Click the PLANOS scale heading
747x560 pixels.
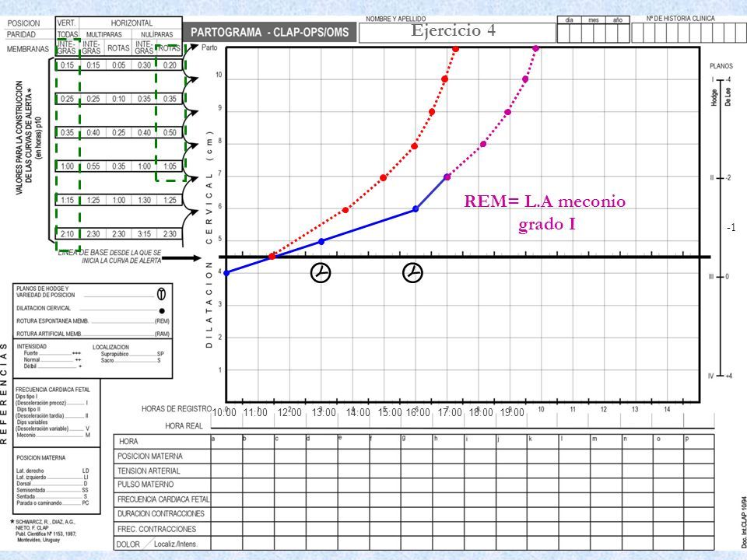point(721,66)
